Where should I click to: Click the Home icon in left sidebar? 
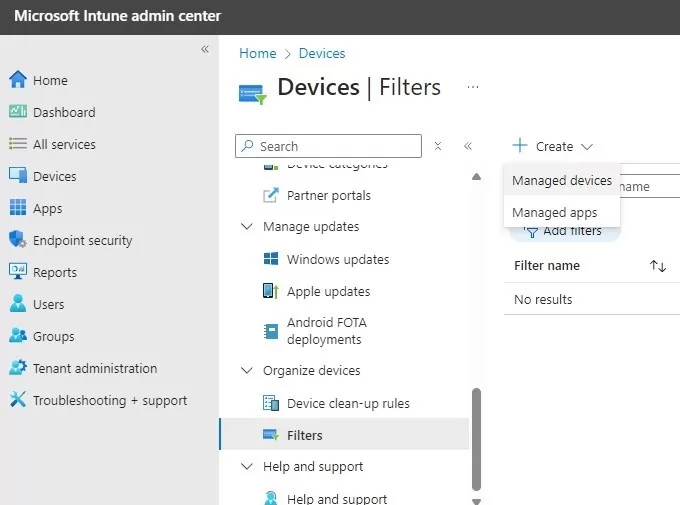18,79
